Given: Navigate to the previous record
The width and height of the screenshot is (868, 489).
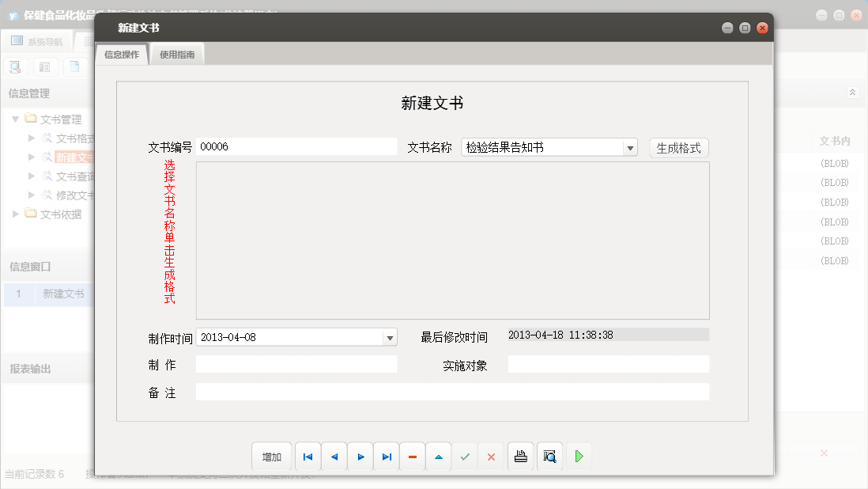Looking at the screenshot, I should tap(334, 456).
